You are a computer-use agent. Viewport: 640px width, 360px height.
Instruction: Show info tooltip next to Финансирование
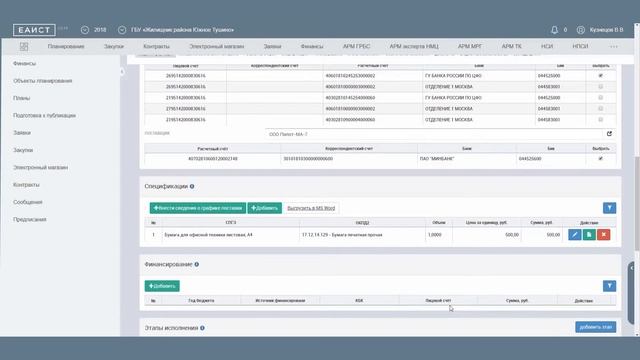(x=197, y=264)
